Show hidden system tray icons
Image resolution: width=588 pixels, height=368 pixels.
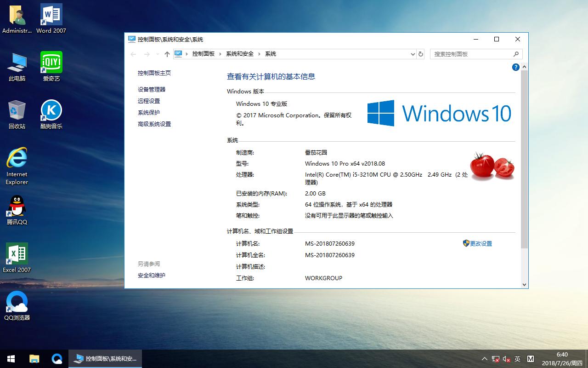click(485, 359)
